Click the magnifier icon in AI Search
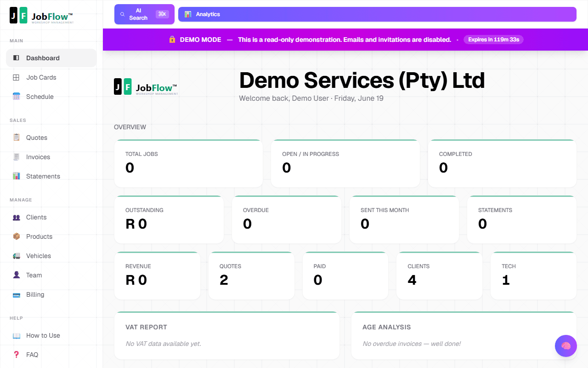Viewport: 588px width, 368px height. (122, 14)
